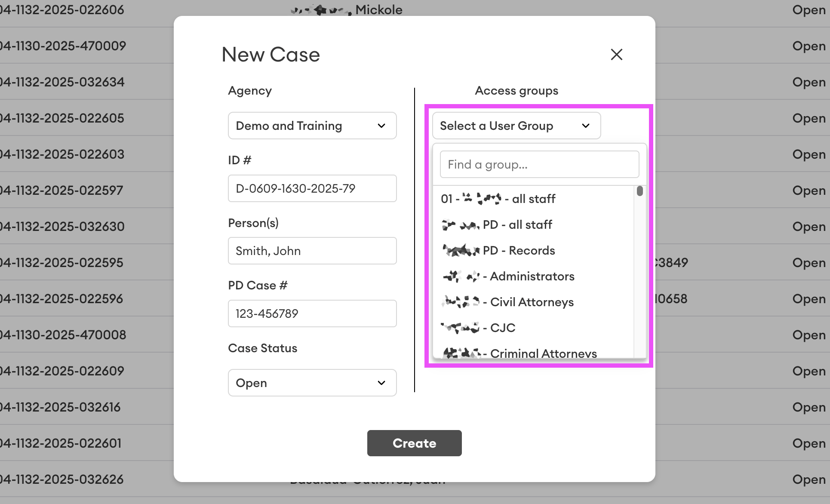
Task: Click background case 04-1132-2025-032616
Action: 60,407
